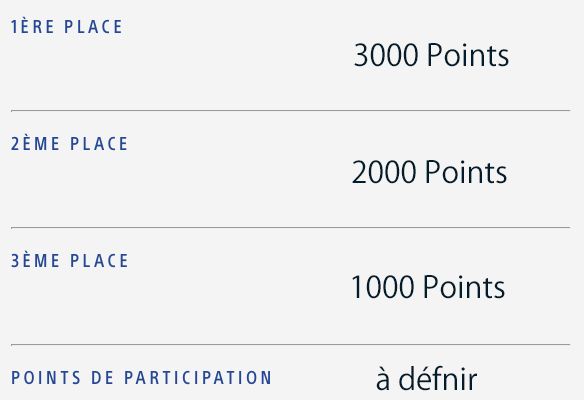Viewport: 584px width, 400px height.
Task: Click the word "Points" after 3000
Action: tap(468, 55)
